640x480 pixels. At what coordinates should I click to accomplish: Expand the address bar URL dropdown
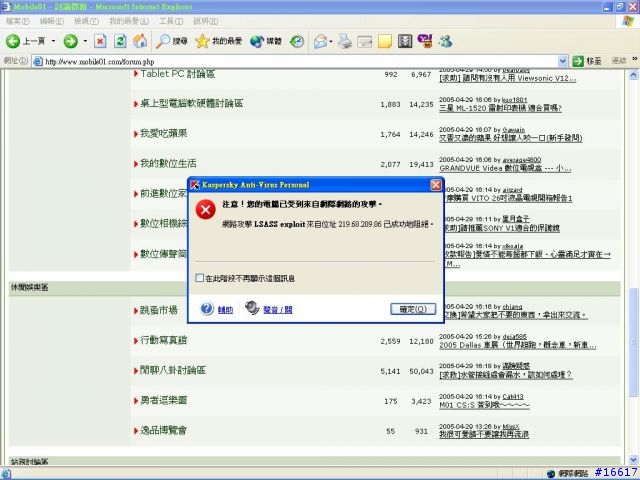click(562, 62)
